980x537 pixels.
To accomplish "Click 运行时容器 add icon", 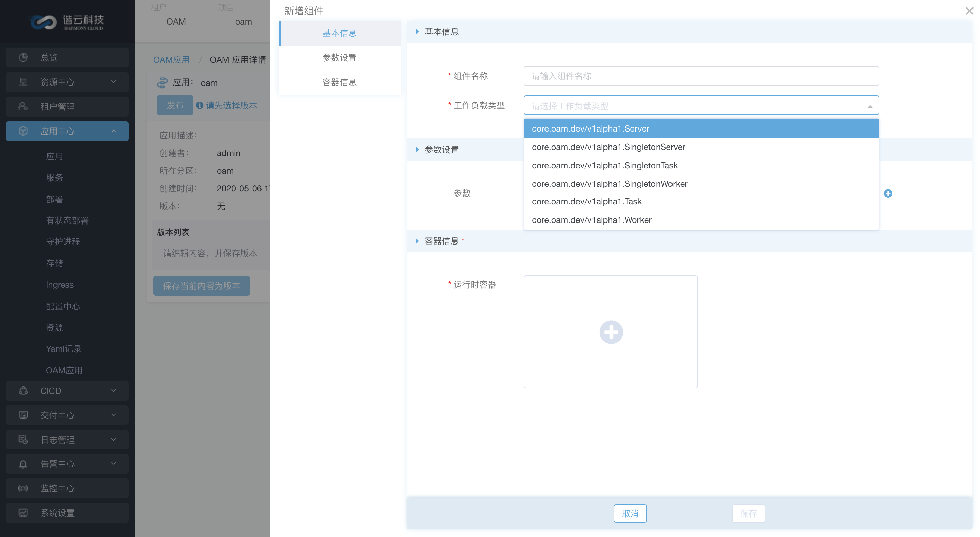I will [611, 332].
